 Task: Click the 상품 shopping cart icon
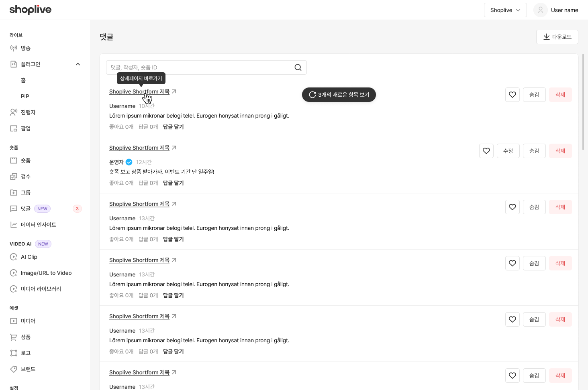[14, 337]
